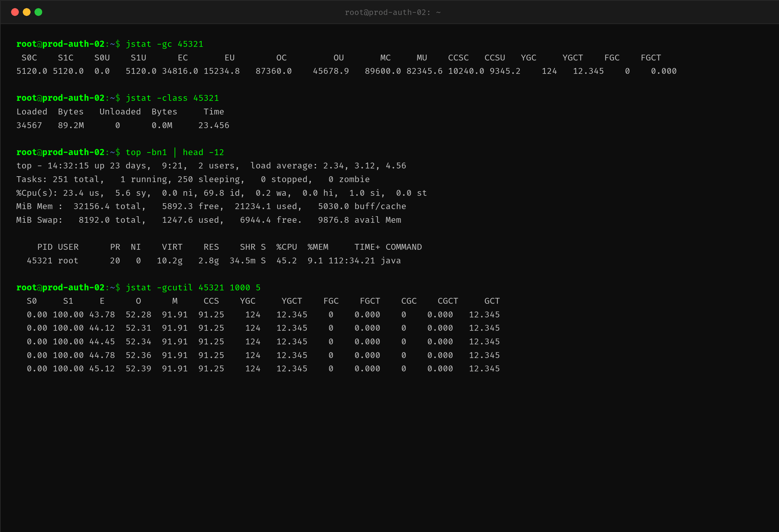This screenshot has width=779, height=532.
Task: Click the command 'jstat -gcutil 45321 1000 5'
Action: (x=193, y=287)
